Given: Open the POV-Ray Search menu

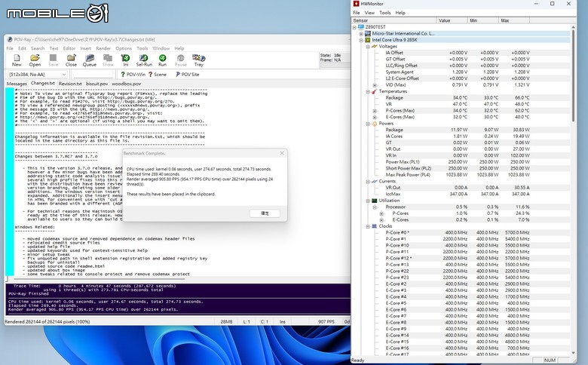Looking at the screenshot, I should click(x=38, y=48).
